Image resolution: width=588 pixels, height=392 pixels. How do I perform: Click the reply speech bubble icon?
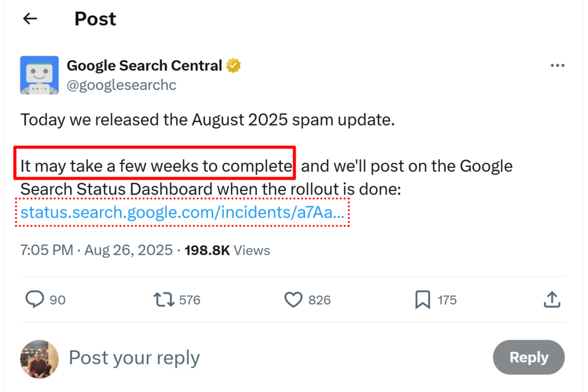click(x=34, y=300)
